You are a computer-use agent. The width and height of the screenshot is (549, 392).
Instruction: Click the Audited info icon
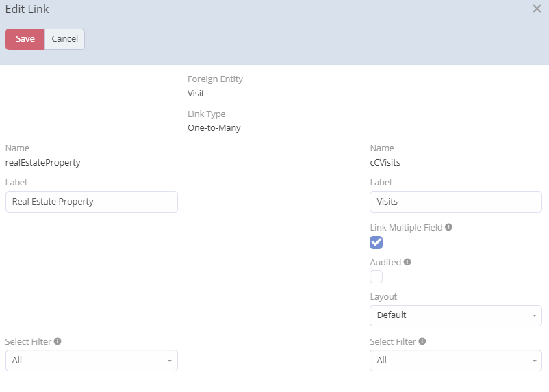(x=407, y=262)
